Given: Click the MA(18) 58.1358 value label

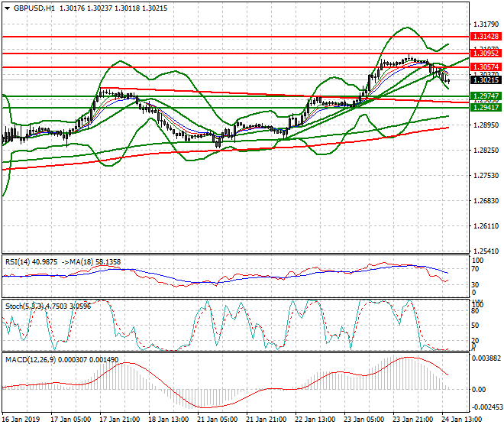Looking at the screenshot, I should [x=95, y=262].
